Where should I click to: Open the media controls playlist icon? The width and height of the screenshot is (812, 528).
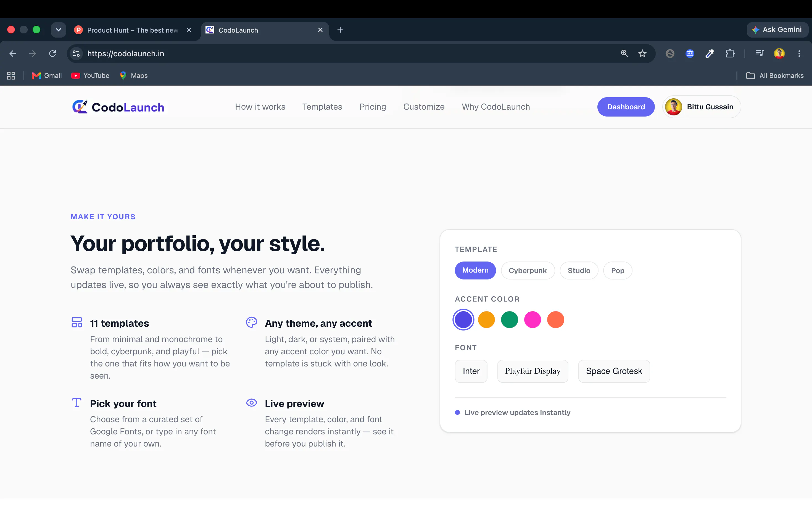759,54
